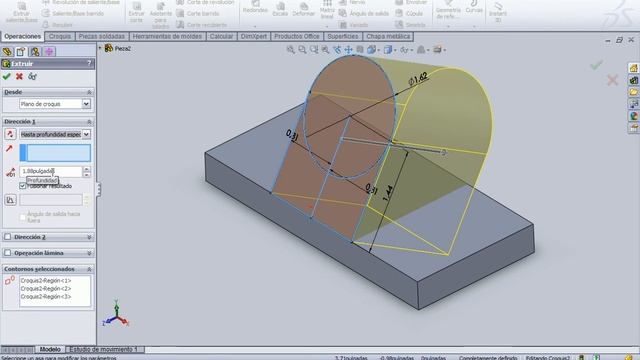Image resolution: width=640 pixels, height=360 pixels.
Task: Click the draft on/off button below Fusionar resultado
Action: 10,200
